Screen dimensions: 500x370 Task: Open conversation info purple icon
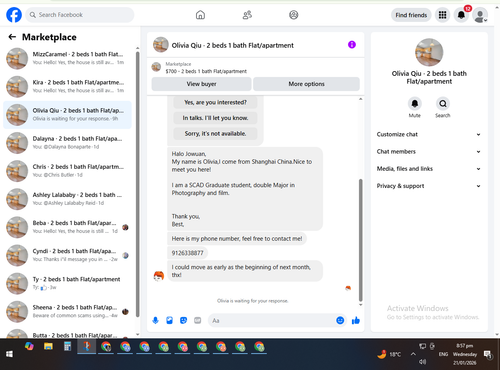(352, 45)
